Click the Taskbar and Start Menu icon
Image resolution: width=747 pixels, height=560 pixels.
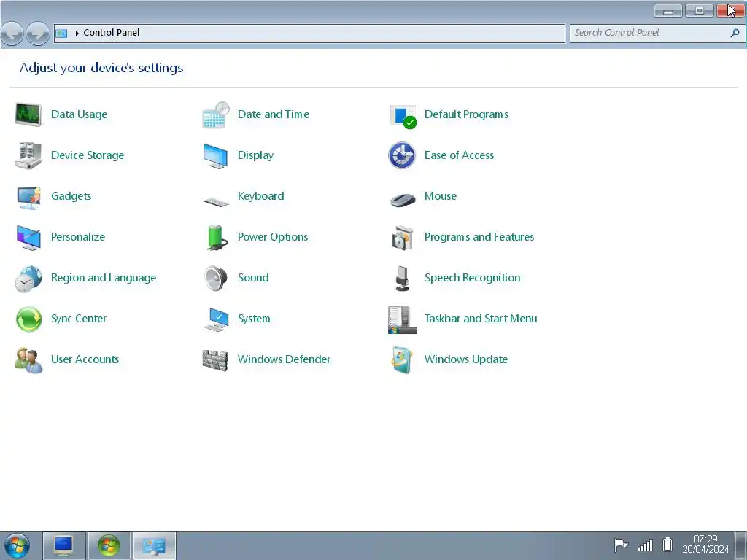402,319
